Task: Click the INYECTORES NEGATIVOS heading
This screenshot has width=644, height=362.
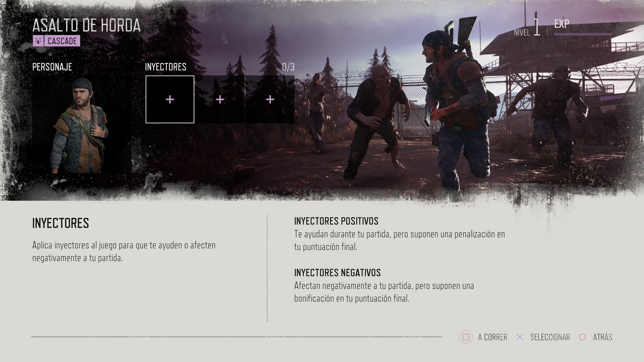Action: pos(337,273)
